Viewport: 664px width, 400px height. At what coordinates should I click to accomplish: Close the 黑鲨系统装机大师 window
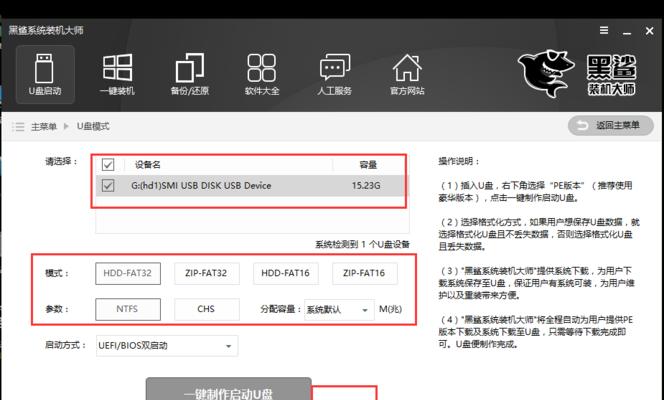tap(649, 31)
